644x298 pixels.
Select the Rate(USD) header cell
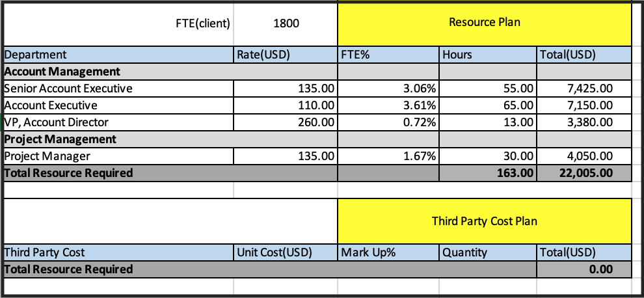tap(286, 55)
